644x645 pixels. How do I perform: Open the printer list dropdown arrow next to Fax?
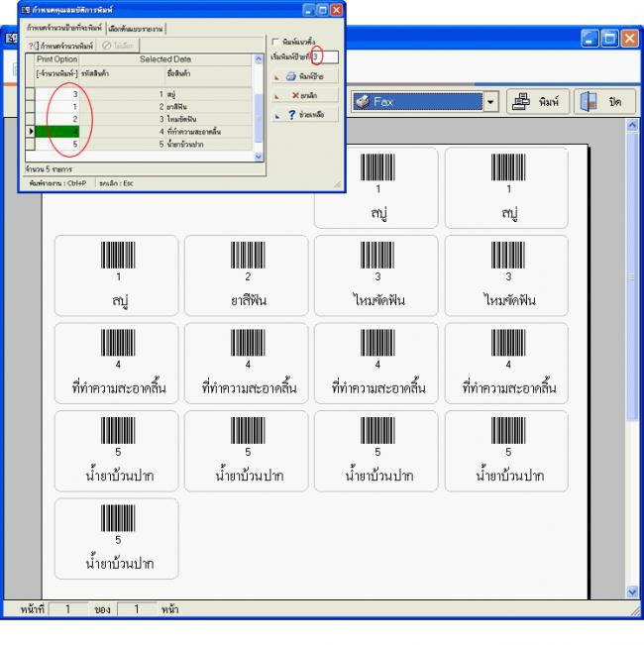click(490, 102)
